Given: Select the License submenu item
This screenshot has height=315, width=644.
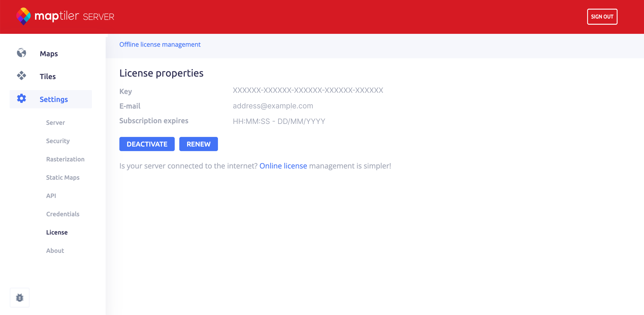Looking at the screenshot, I should click(57, 232).
